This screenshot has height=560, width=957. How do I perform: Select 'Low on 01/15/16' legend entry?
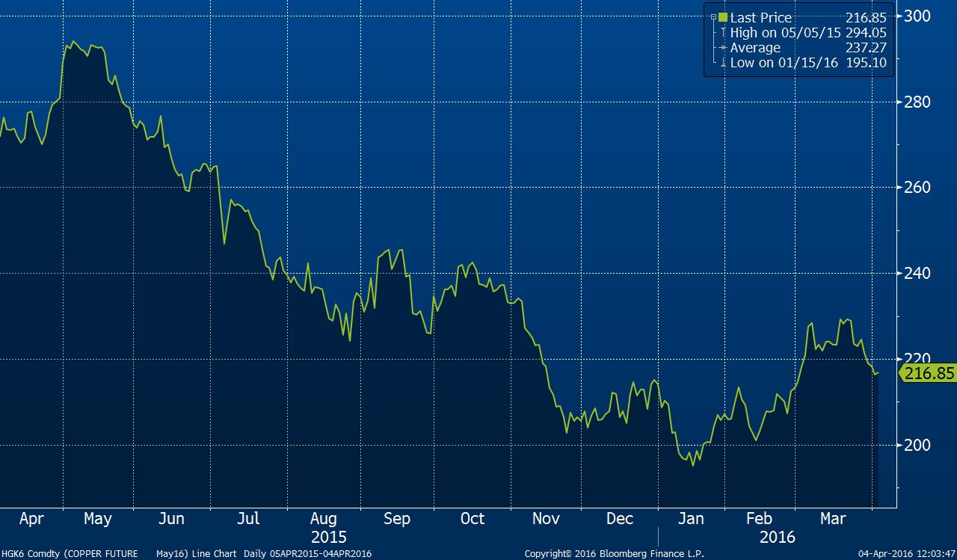tap(783, 63)
